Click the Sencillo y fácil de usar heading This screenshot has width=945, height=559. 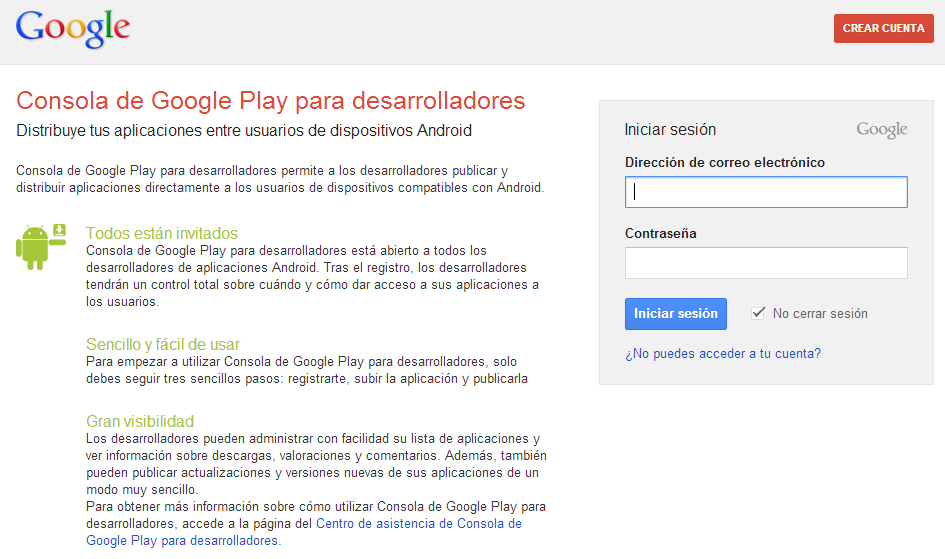(163, 345)
